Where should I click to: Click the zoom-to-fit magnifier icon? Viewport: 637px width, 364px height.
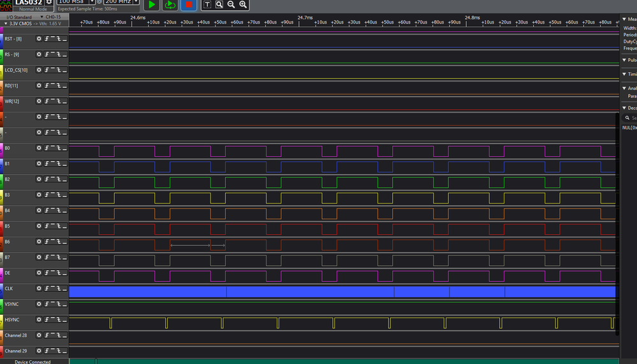tap(219, 4)
